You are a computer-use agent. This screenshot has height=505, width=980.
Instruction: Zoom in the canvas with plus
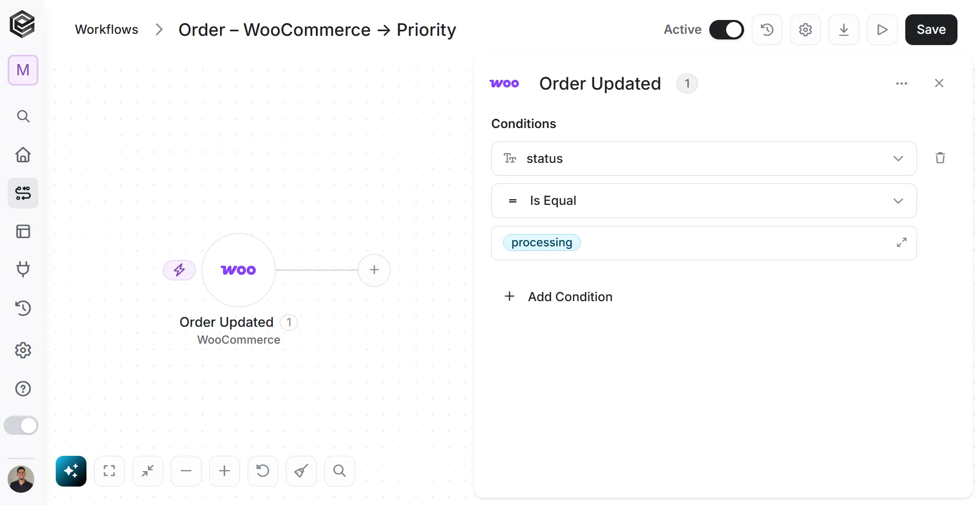coord(225,471)
